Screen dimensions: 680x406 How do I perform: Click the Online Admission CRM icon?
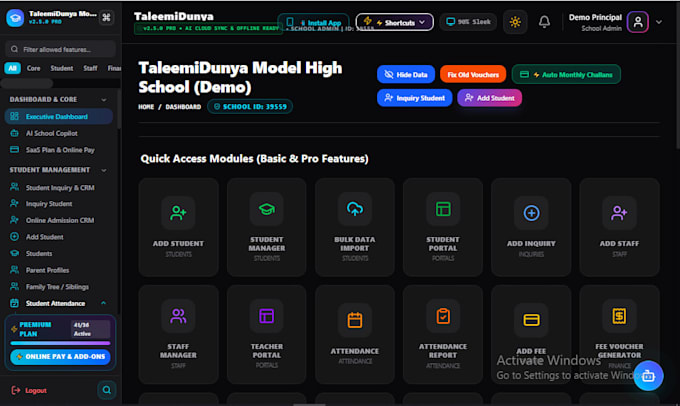14,220
